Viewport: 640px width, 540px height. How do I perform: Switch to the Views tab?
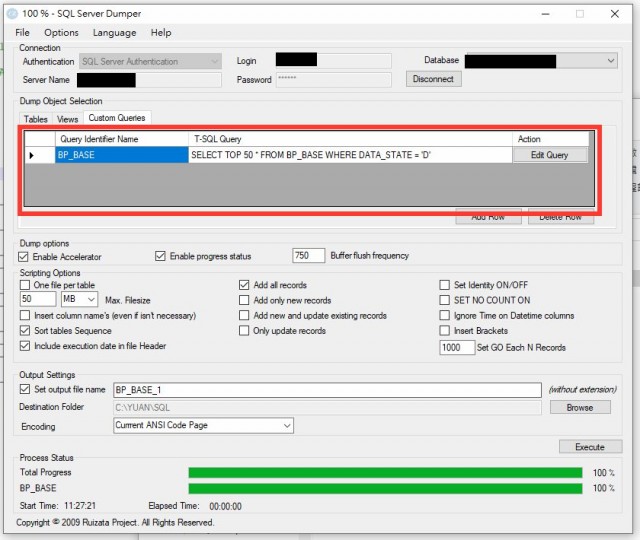(x=67, y=119)
